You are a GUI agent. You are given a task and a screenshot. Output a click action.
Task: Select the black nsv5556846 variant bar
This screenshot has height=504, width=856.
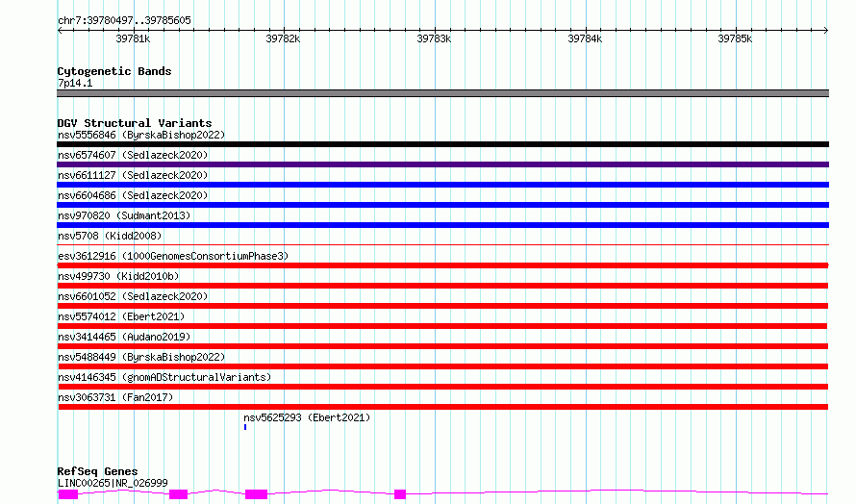pos(442,144)
